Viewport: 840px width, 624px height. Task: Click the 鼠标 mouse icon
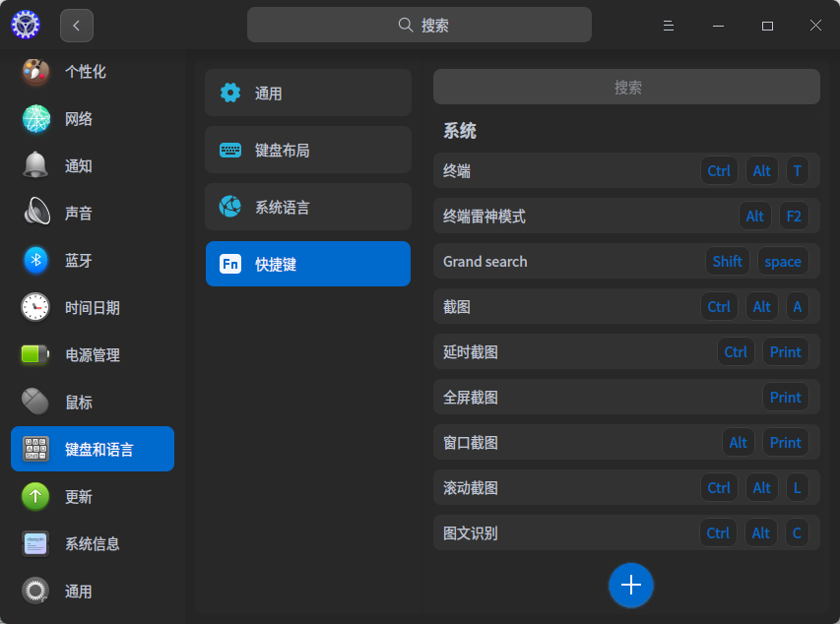point(35,402)
